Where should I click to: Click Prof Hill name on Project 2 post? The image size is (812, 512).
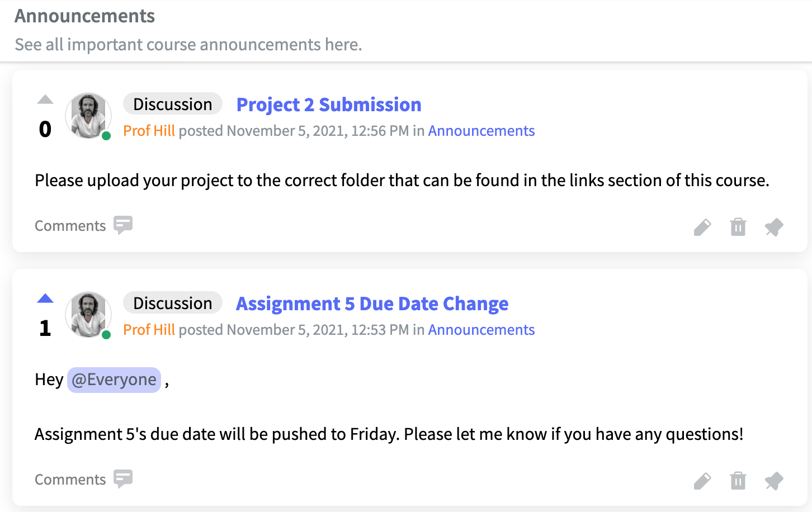coord(149,131)
